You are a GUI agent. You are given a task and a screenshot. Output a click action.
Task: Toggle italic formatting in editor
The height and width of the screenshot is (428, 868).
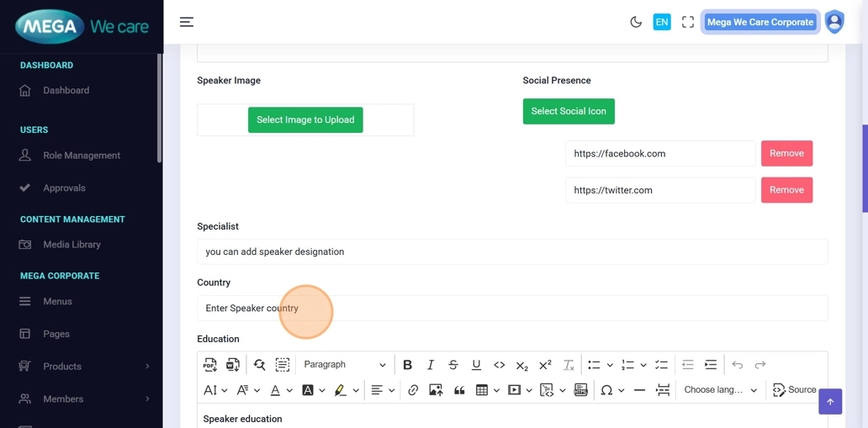click(431, 365)
